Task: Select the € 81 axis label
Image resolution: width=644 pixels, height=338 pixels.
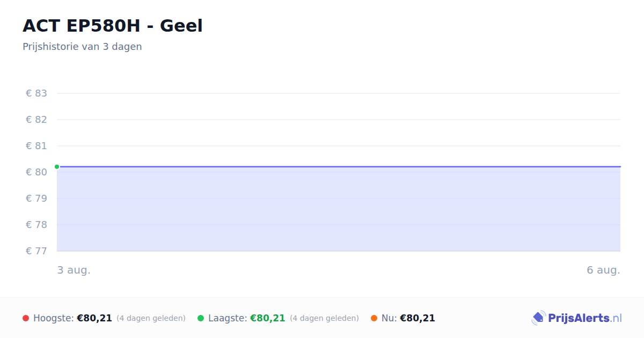Action: click(x=36, y=146)
